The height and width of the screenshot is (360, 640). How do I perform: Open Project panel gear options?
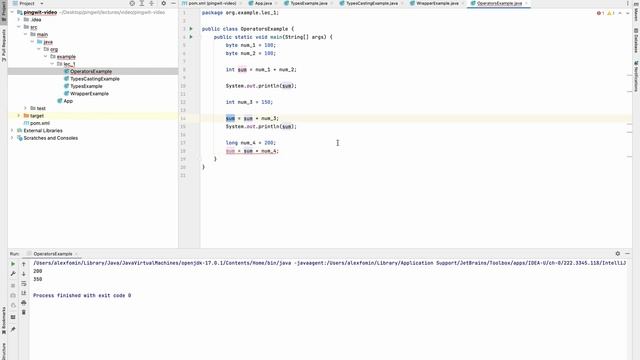point(163,3)
